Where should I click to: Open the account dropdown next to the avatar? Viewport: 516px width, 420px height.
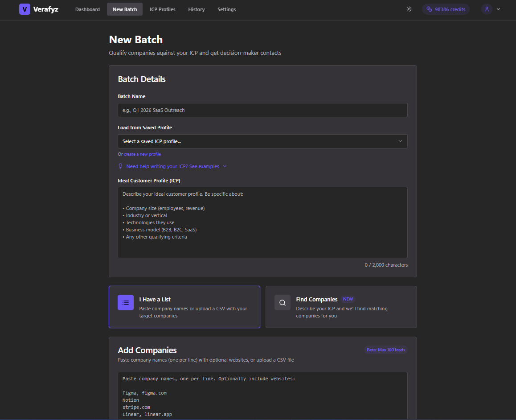(498, 9)
